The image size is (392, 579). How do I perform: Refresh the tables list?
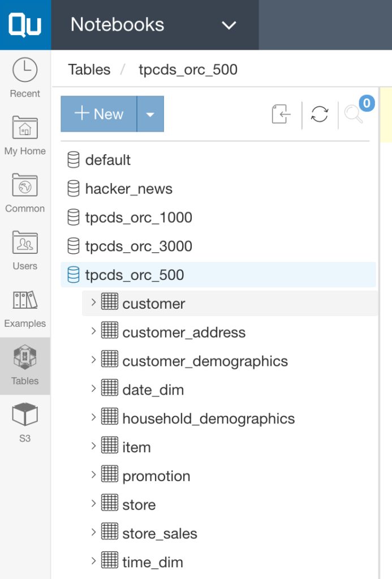pyautogui.click(x=320, y=114)
